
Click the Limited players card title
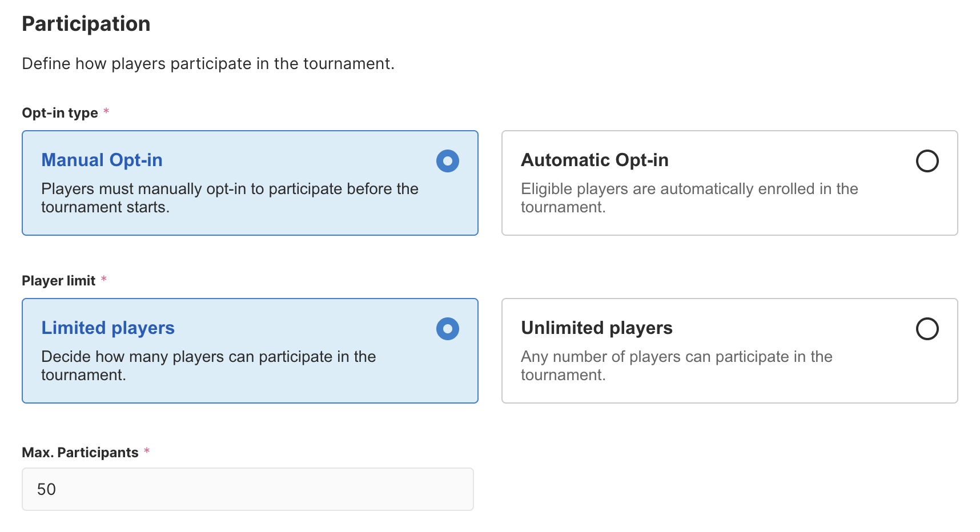click(107, 328)
